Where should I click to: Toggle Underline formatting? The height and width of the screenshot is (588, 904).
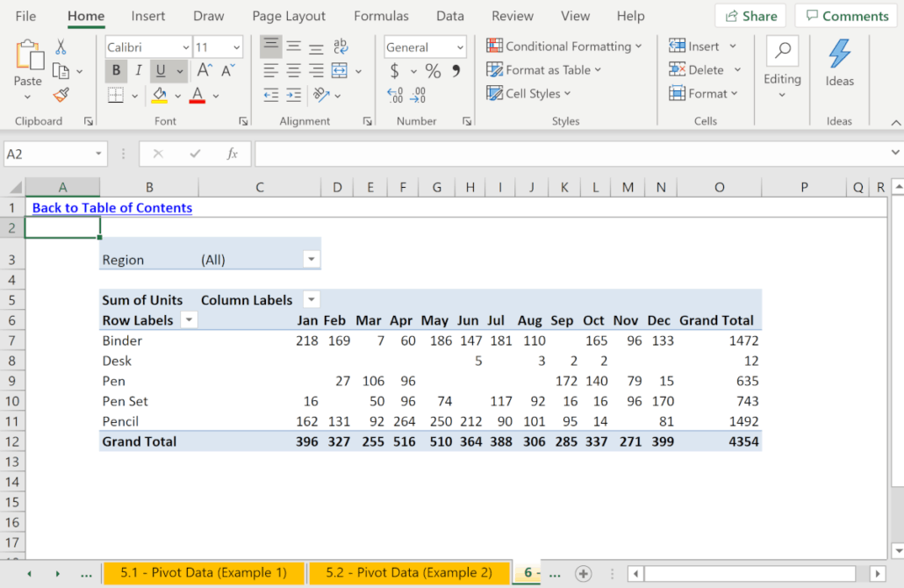[160, 71]
